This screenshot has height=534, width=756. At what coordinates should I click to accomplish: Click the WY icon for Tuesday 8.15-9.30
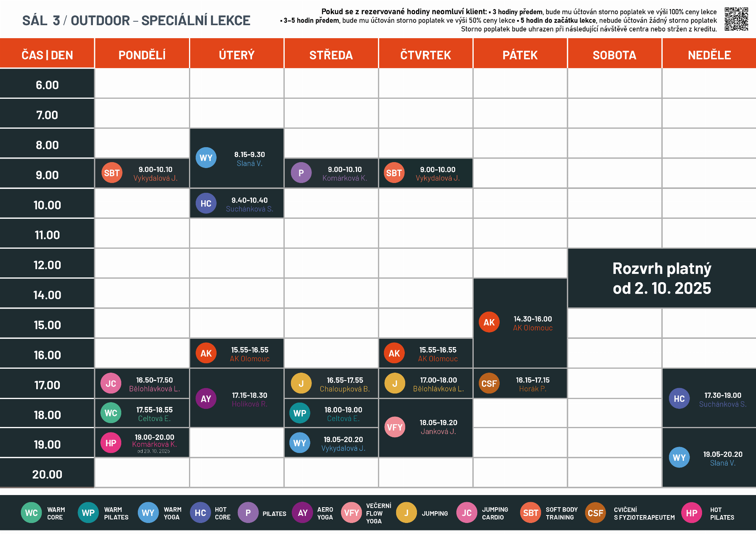tap(206, 158)
